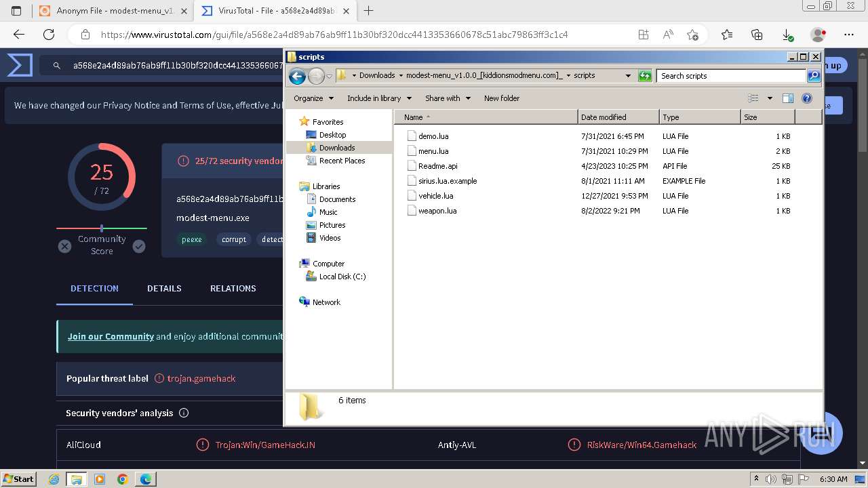This screenshot has width=868, height=488.
Task: Vote negative on Community Score
Action: click(64, 247)
